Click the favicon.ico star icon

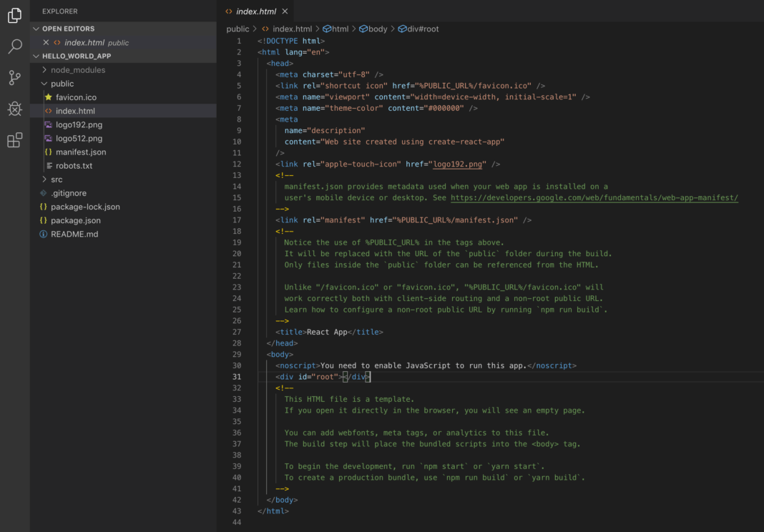[48, 97]
